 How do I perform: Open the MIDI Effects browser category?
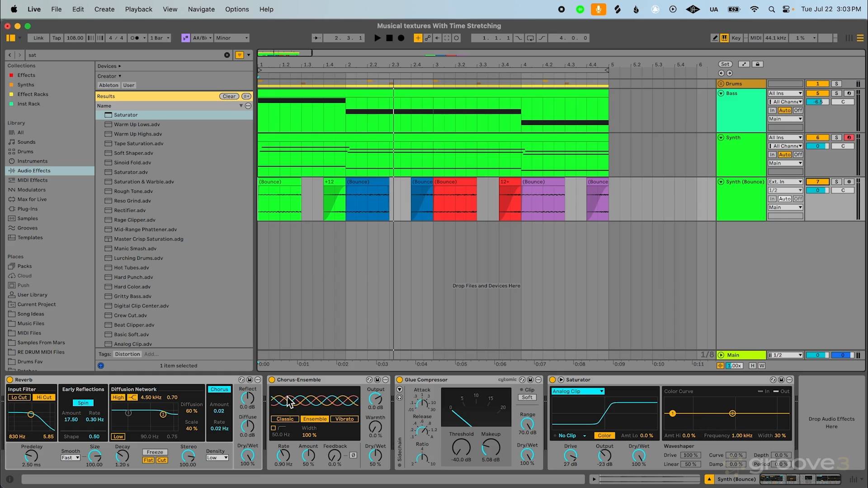pos(33,180)
